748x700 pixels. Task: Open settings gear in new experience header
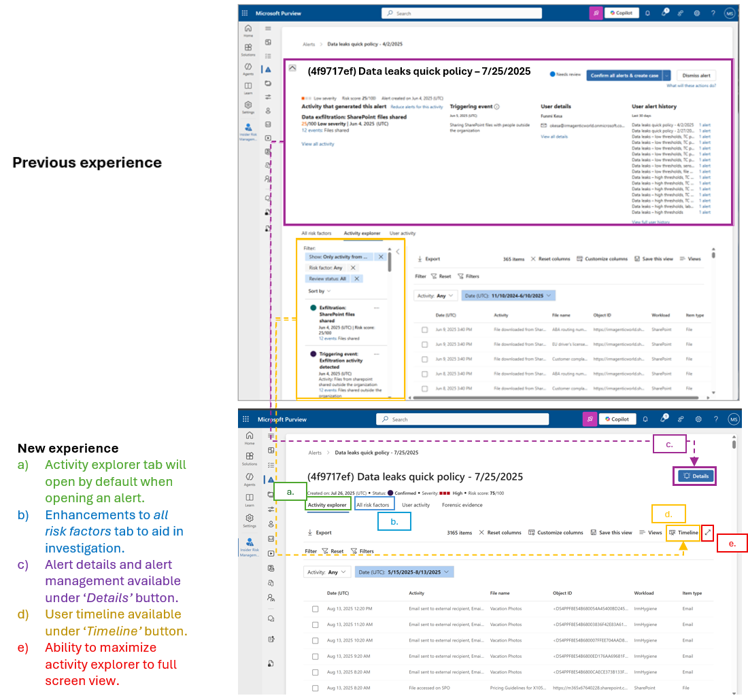(x=698, y=419)
